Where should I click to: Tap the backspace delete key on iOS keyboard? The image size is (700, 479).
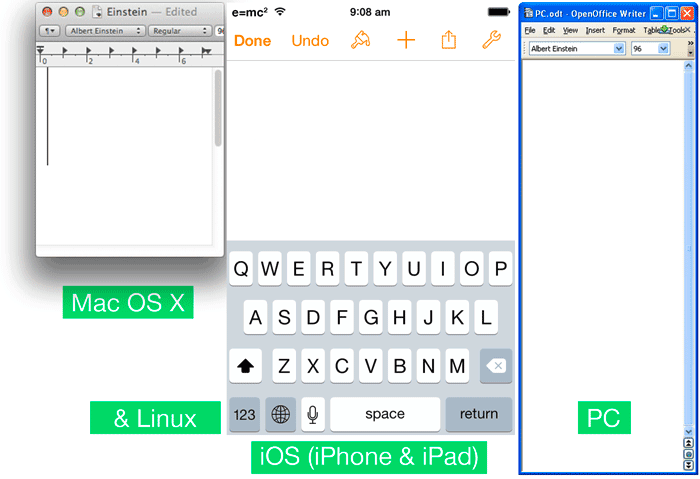496,366
